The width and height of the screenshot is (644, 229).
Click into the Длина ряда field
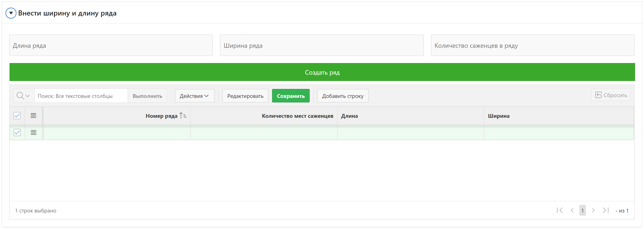click(x=111, y=46)
